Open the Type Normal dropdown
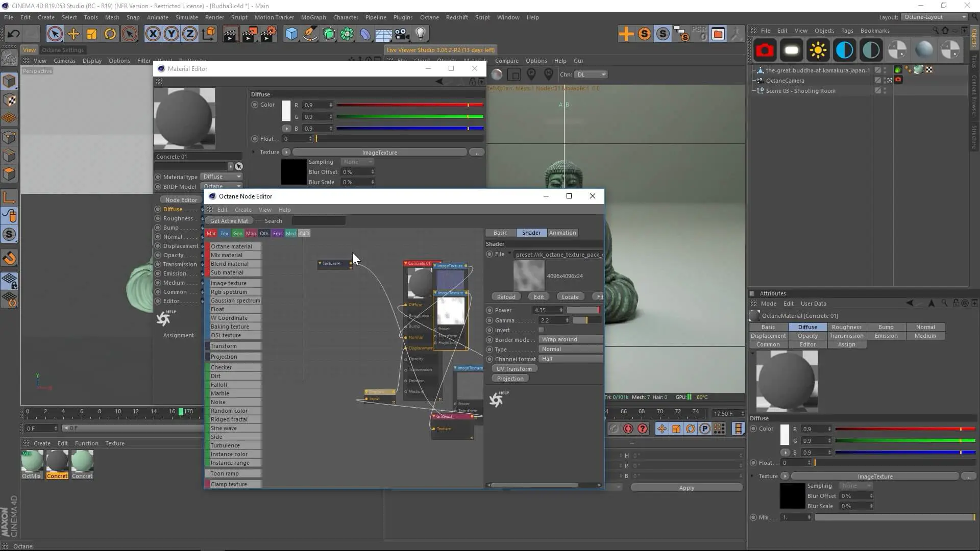Screen dimensions: 980x551 tap(571, 349)
